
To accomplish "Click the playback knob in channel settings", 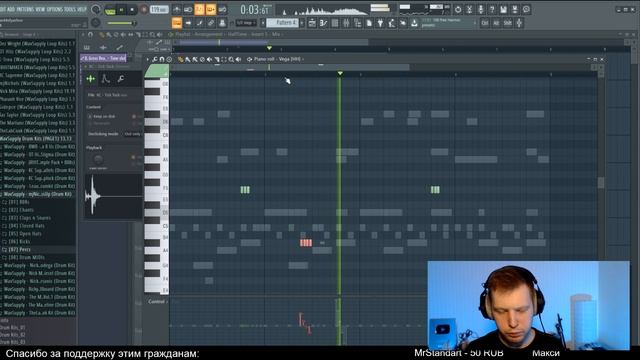I will click(x=98, y=159).
